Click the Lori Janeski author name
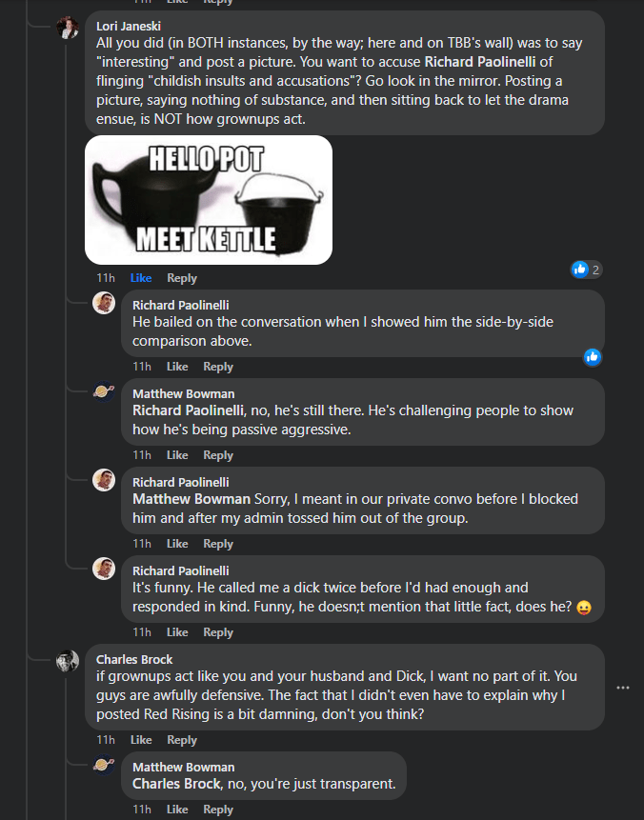Screen dimensions: 644x820 [131, 25]
